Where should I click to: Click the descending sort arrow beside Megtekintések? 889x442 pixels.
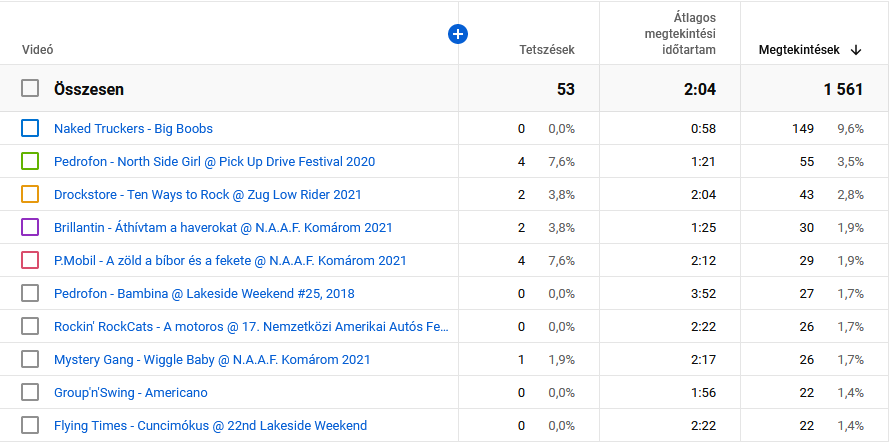click(856, 50)
